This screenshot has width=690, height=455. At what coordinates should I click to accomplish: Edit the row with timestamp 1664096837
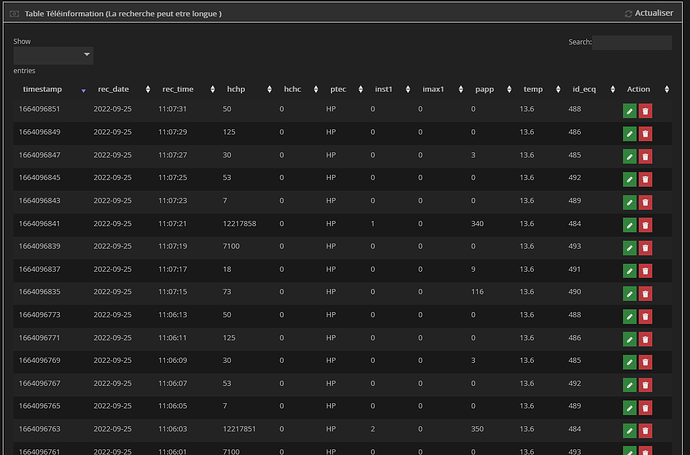coord(629,270)
